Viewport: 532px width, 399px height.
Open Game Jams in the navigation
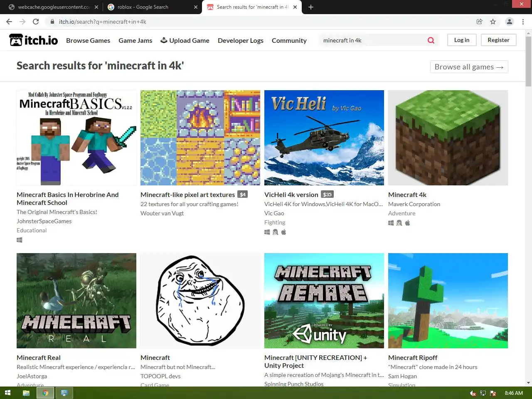(135, 40)
